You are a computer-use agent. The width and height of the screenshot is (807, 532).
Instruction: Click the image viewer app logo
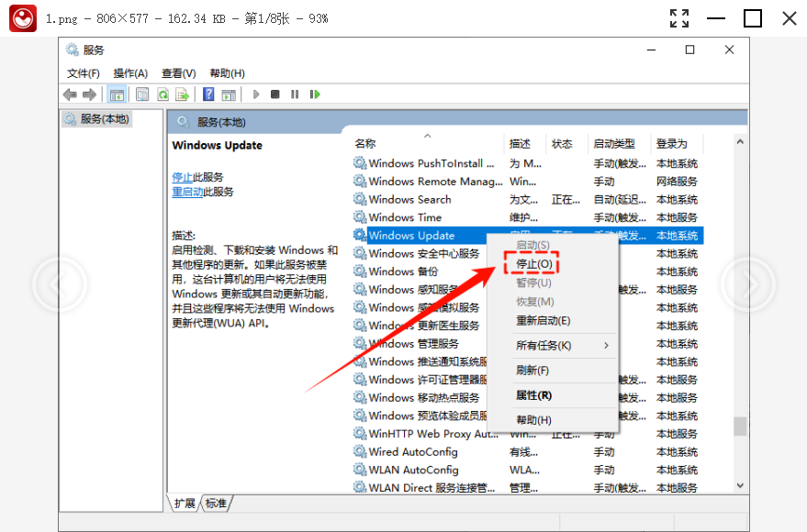point(23,18)
